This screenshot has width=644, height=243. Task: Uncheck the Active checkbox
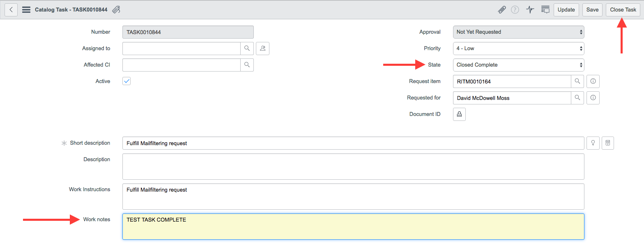click(x=126, y=81)
